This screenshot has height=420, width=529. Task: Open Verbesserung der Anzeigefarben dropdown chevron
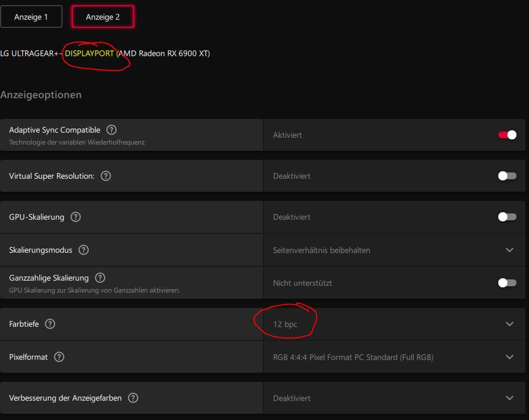tap(510, 398)
